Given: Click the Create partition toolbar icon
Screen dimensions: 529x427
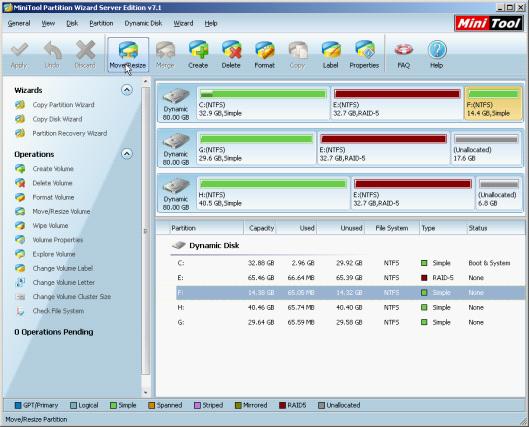Looking at the screenshot, I should click(x=198, y=55).
